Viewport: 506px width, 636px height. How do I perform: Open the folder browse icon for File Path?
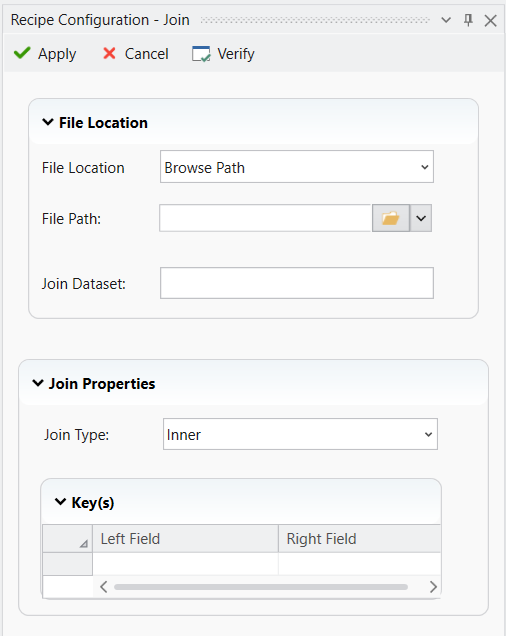tap(390, 218)
